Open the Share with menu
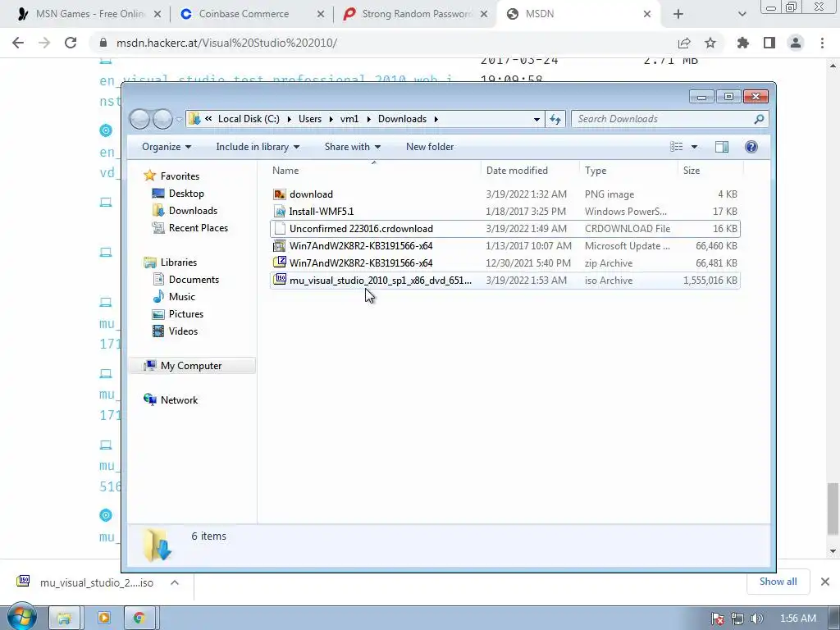This screenshot has height=630, width=840. (353, 147)
